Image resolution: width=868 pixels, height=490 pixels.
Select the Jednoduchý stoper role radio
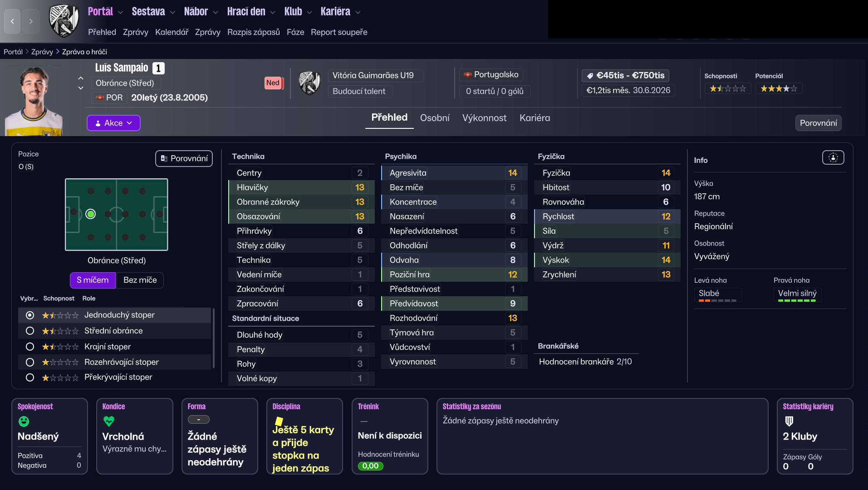(30, 315)
